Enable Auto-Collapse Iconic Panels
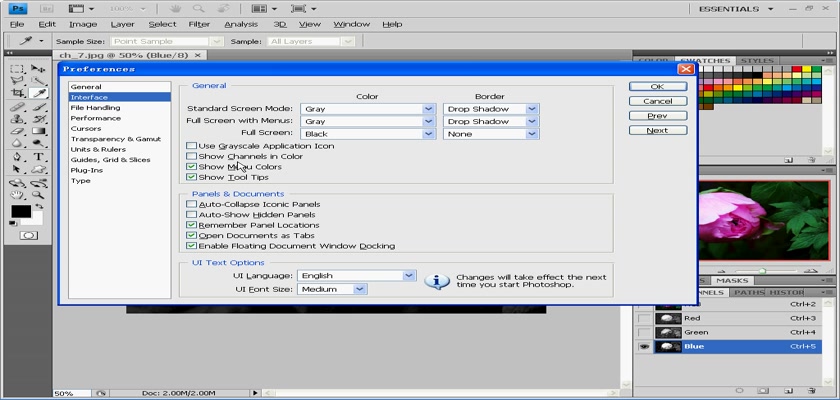The width and height of the screenshot is (840, 400). [191, 204]
